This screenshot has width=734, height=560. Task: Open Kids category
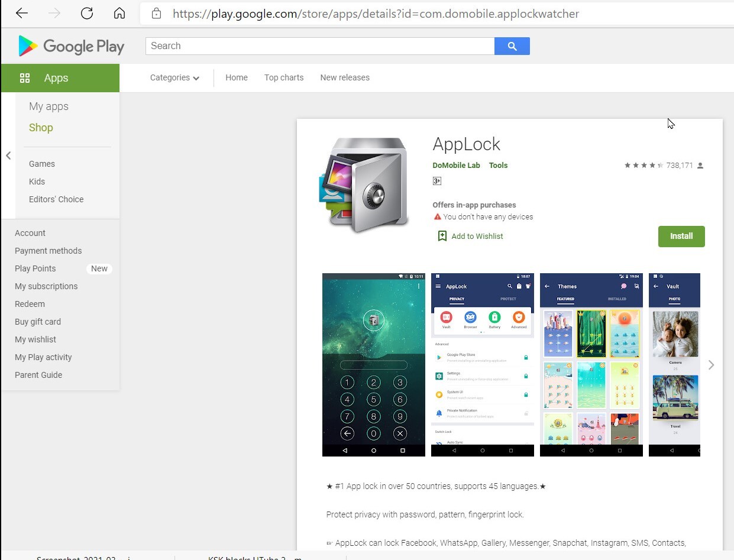[37, 182]
